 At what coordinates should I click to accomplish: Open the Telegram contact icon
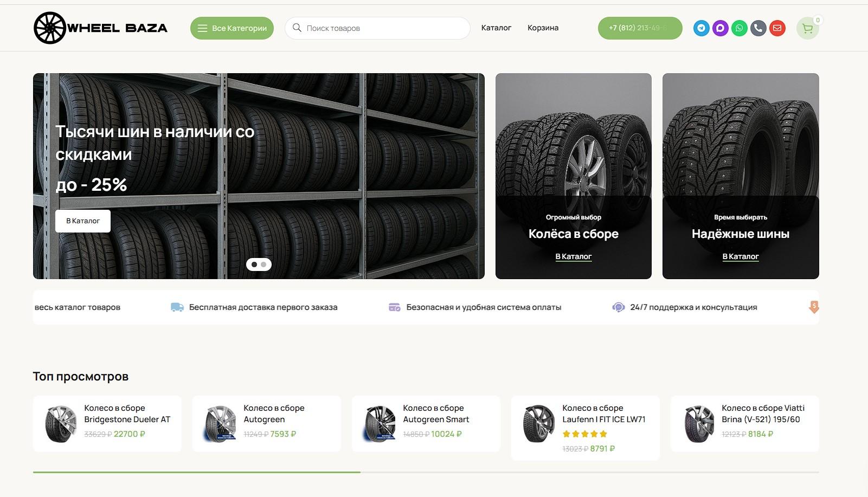701,28
